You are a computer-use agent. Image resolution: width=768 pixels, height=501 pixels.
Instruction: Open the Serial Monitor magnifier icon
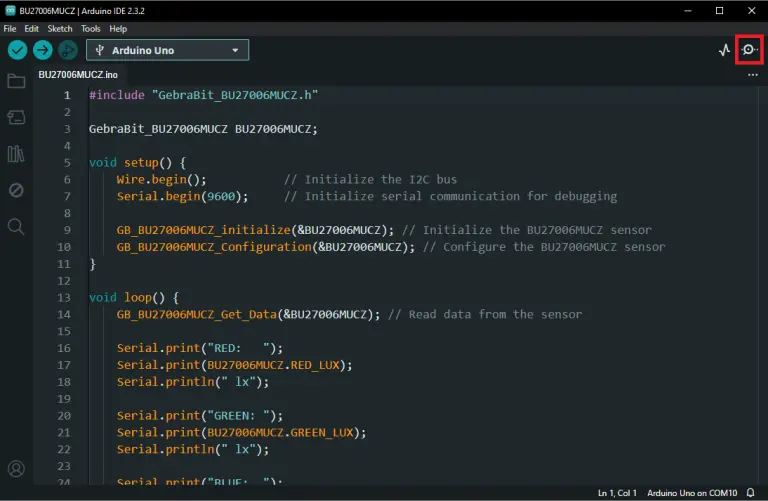pyautogui.click(x=749, y=49)
